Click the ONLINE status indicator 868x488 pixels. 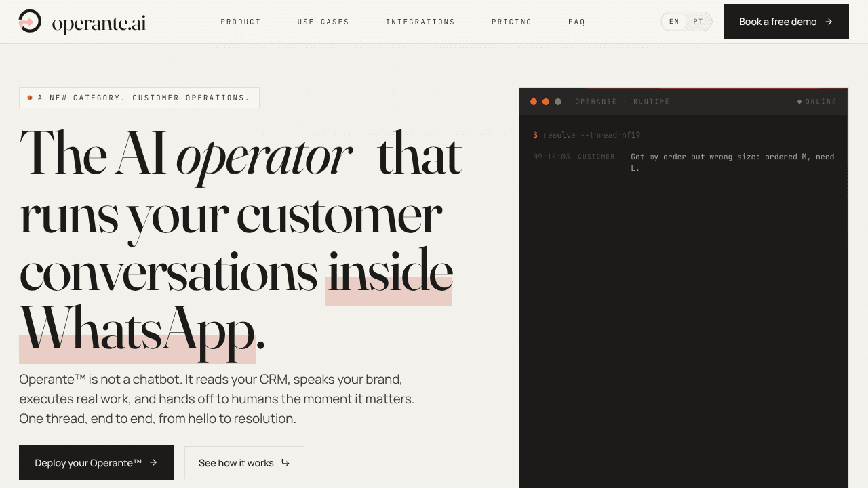[817, 102]
